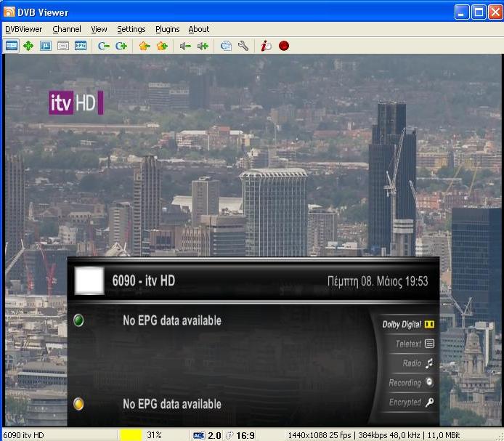504x441 pixels.
Task: Click the yellow signal level bar
Action: (x=131, y=435)
